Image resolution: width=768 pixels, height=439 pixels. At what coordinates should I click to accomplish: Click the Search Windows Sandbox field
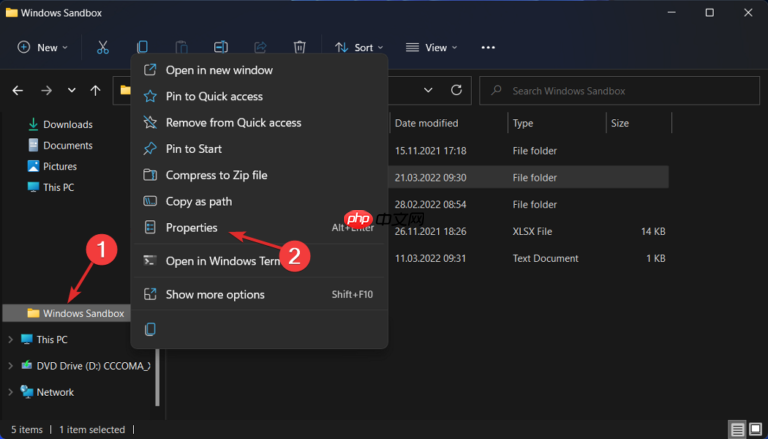coord(620,91)
